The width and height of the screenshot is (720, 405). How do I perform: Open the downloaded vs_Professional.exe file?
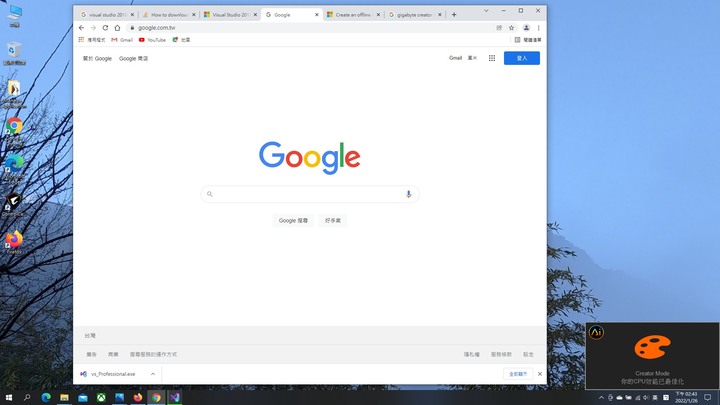click(x=112, y=374)
